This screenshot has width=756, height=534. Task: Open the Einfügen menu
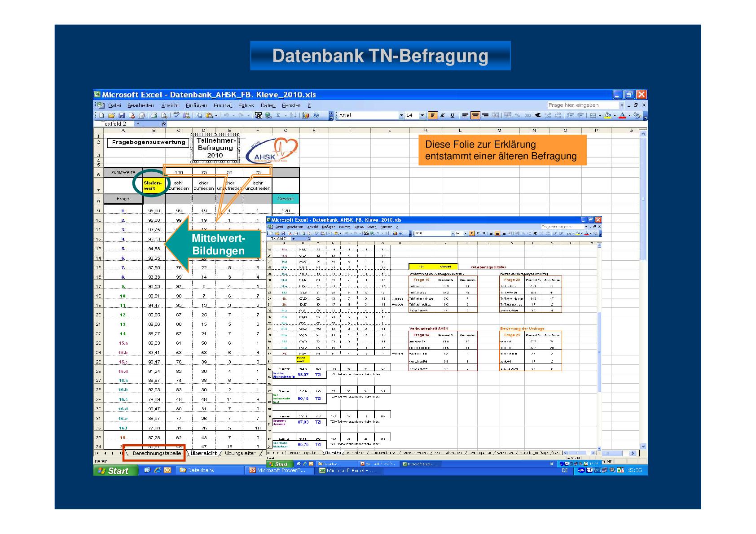(x=196, y=105)
